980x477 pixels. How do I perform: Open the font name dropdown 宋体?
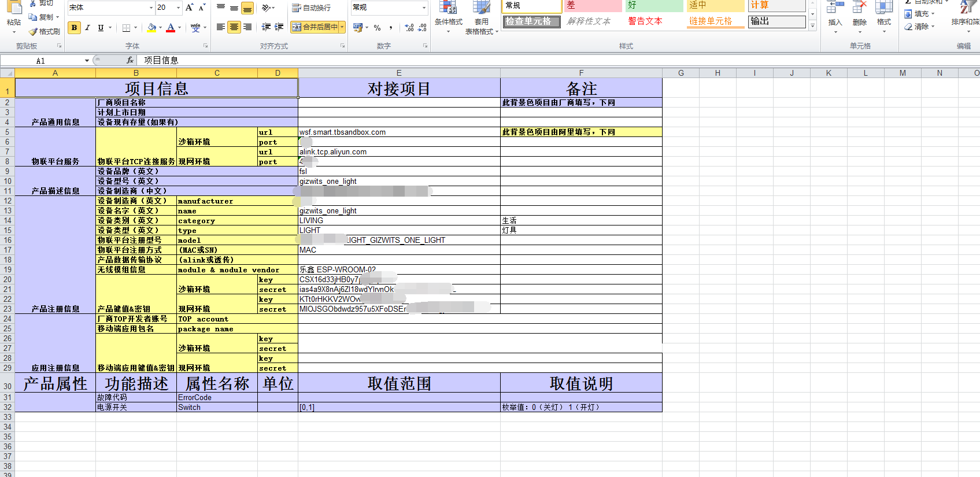tap(151, 8)
